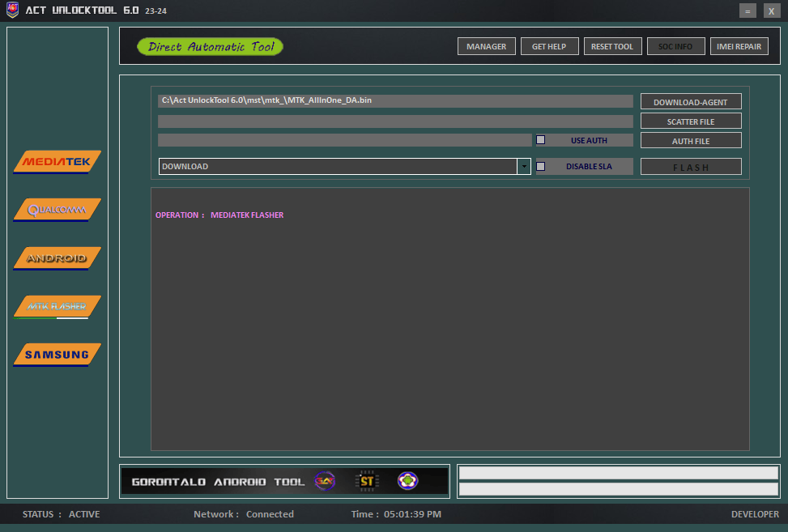
Task: Open the MANAGER panel
Action: click(486, 46)
